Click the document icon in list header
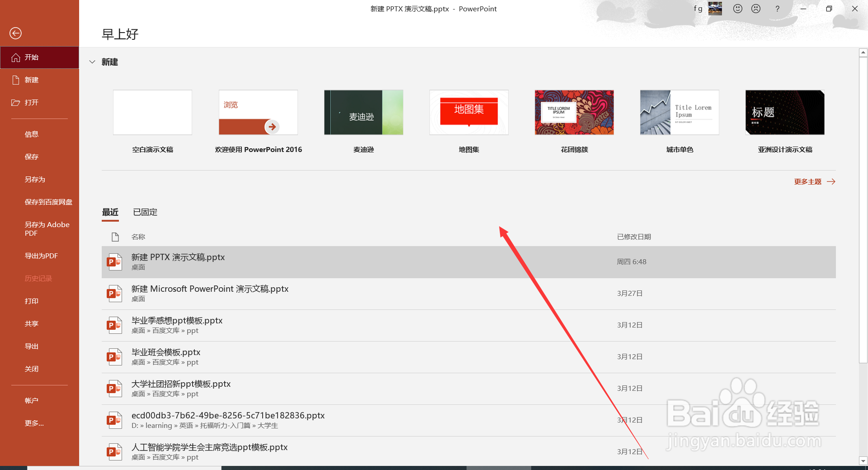This screenshot has width=868, height=470. tap(115, 237)
